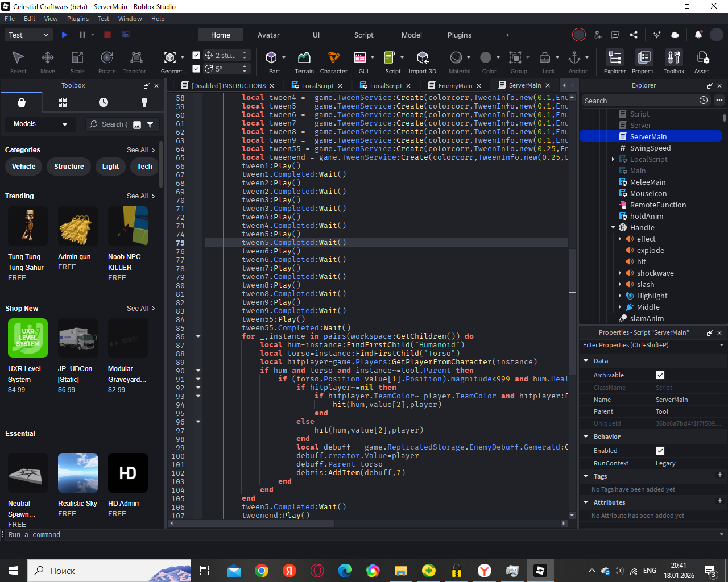This screenshot has height=582, width=728.
Task: Collapse the Handle tree item
Action: click(613, 227)
